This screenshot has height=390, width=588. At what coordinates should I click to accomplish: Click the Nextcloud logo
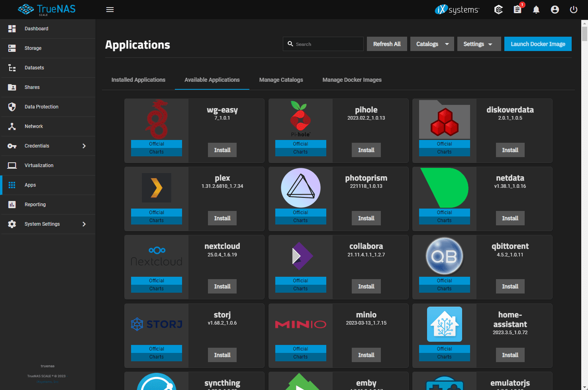pos(157,256)
